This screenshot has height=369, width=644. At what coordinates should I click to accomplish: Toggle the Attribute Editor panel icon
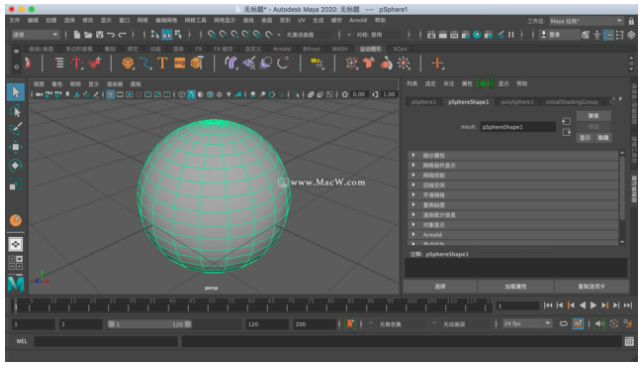(609, 35)
